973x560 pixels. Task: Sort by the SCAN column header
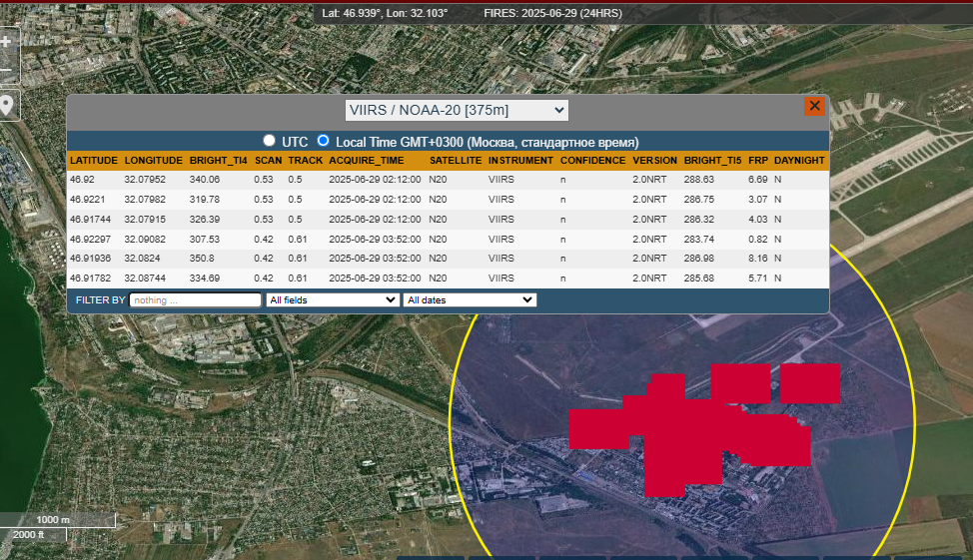tap(268, 160)
